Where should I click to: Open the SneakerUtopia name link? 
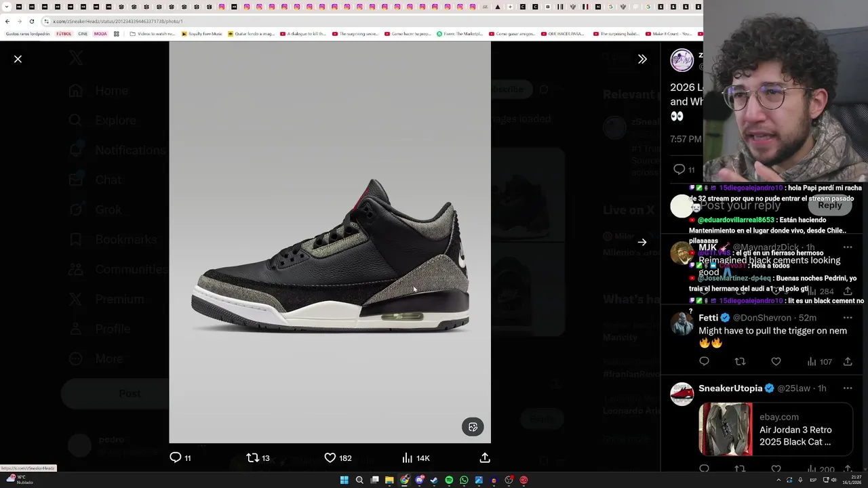(730, 388)
